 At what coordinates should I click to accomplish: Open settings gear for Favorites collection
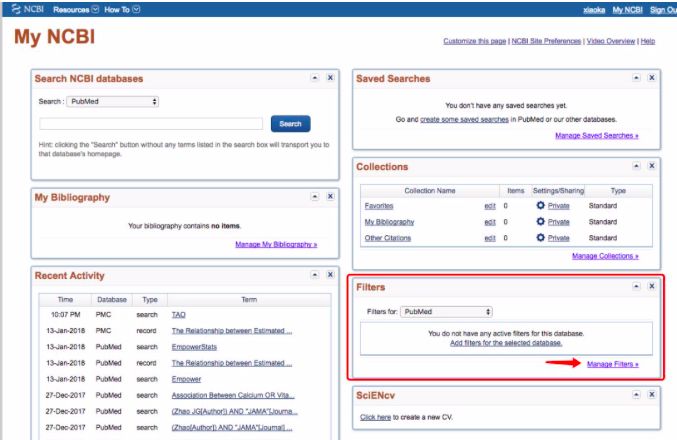540,206
